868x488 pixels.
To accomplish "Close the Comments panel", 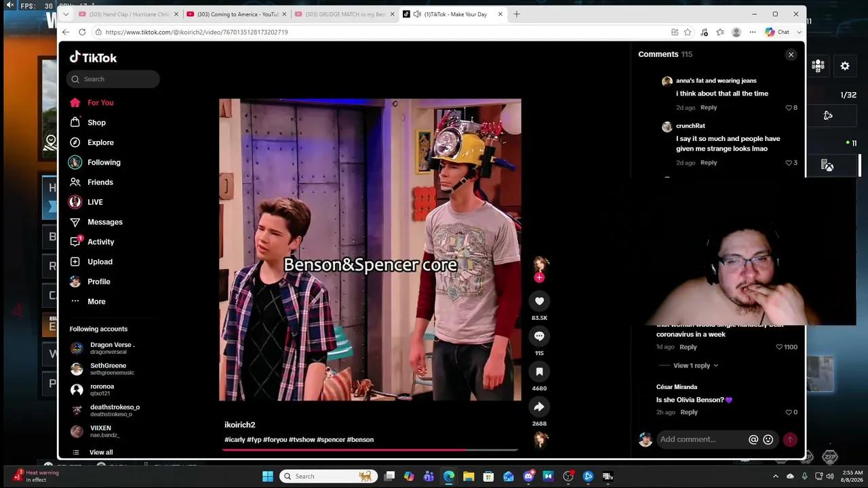I will 791,55.
